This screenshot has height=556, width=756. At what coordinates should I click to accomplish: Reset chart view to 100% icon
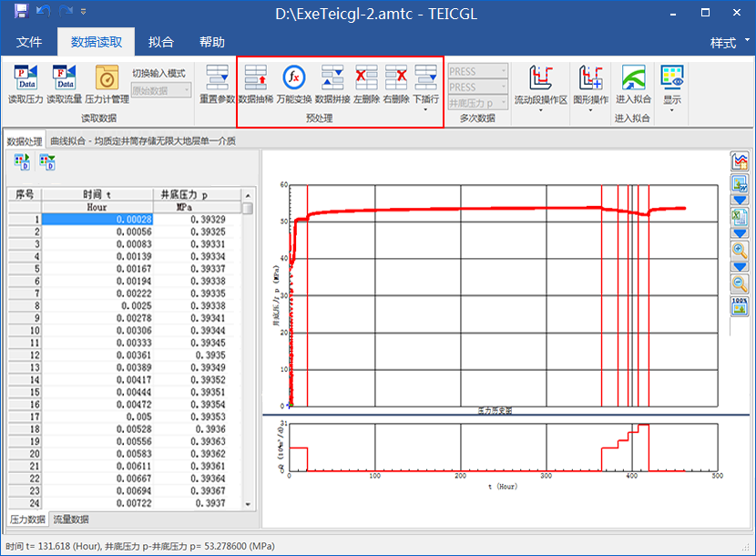(x=740, y=306)
